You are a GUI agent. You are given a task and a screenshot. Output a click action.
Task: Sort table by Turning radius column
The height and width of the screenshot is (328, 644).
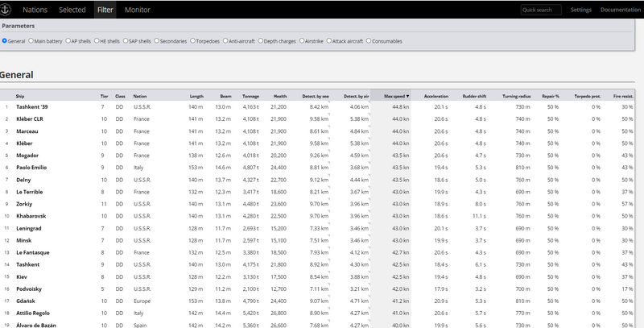click(516, 96)
